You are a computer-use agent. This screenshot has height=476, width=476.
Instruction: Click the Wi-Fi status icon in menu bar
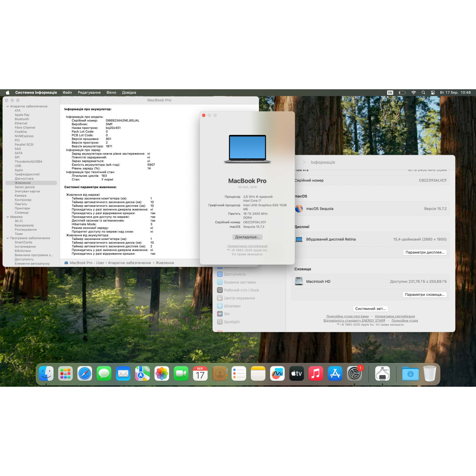413,92
